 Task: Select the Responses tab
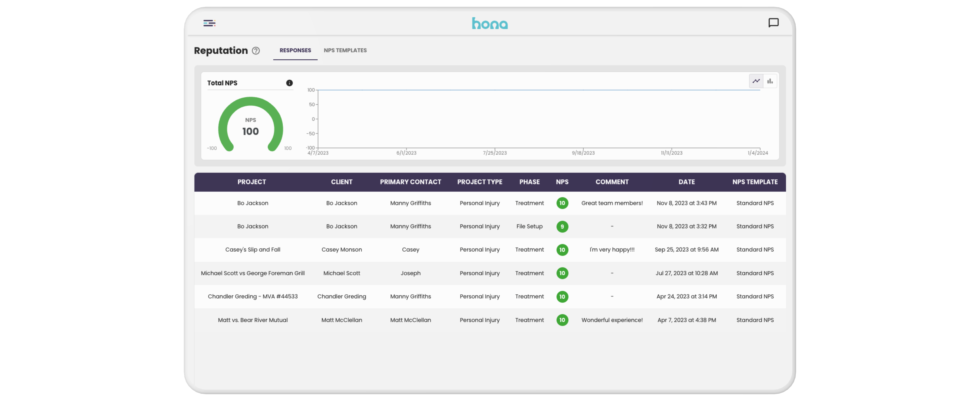[x=295, y=50]
